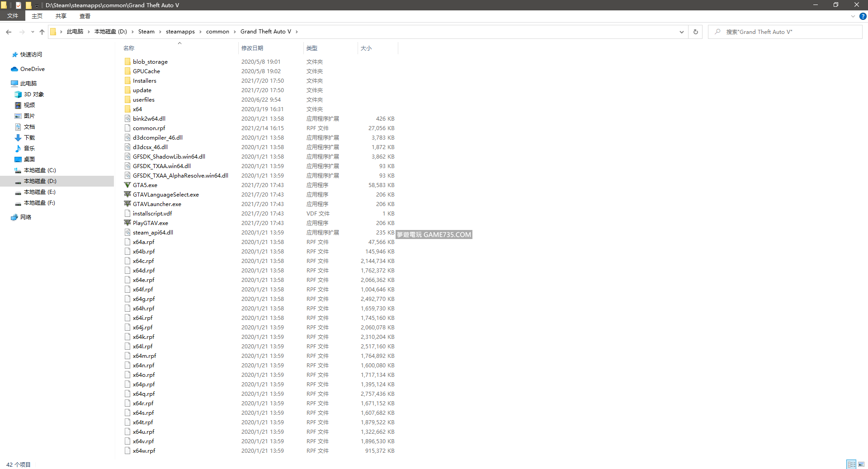This screenshot has width=868, height=469.
Task: Click the Refresh button next to address bar
Action: coord(695,32)
